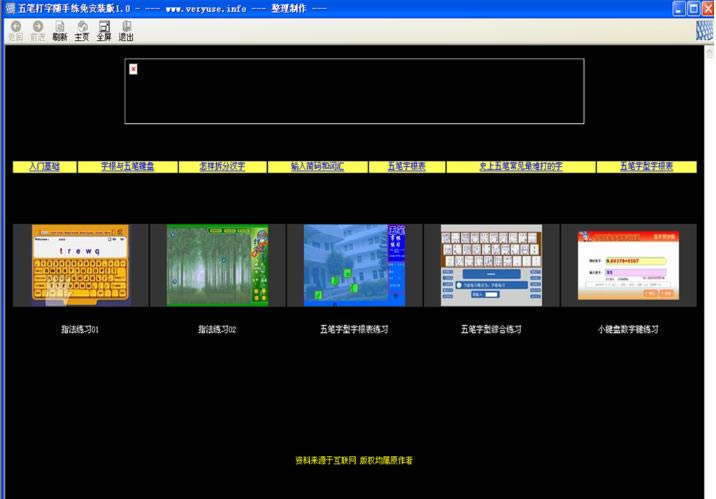Click the 前进 (Forward) toolbar icon

(x=38, y=30)
